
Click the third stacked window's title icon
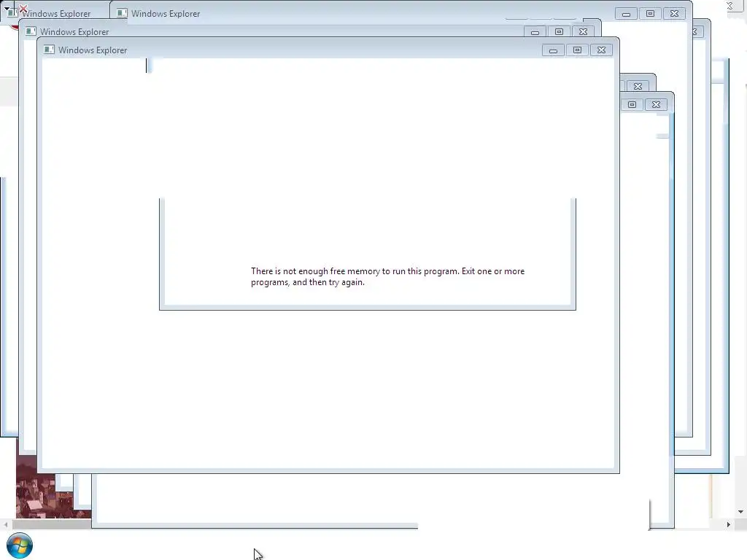[122, 13]
